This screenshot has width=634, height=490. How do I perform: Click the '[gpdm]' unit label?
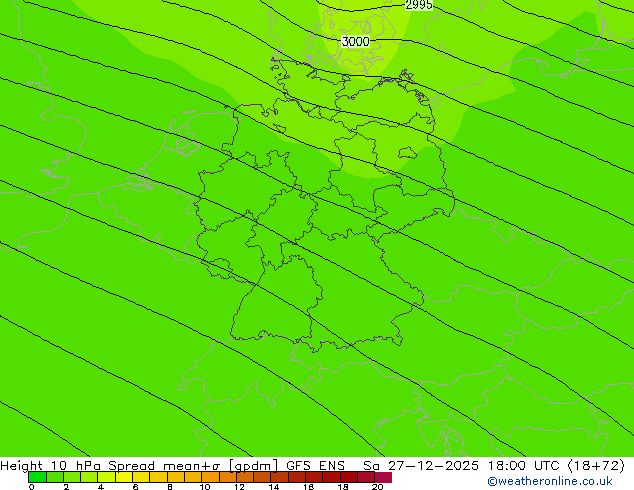[x=254, y=466]
